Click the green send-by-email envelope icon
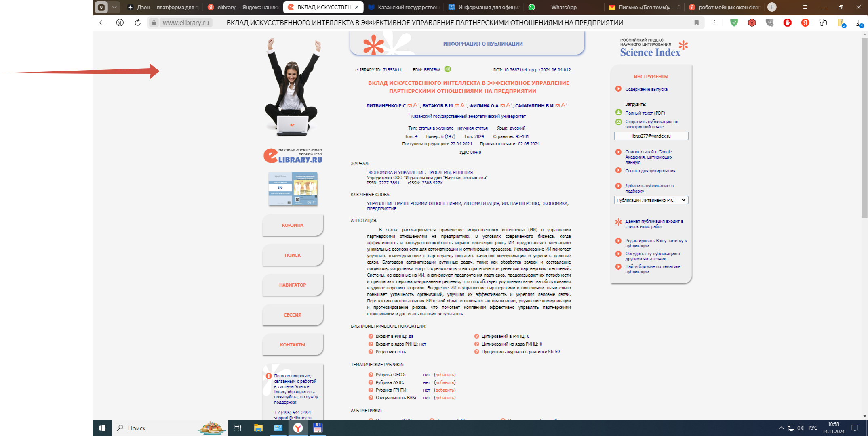868x436 pixels. pyautogui.click(x=618, y=122)
